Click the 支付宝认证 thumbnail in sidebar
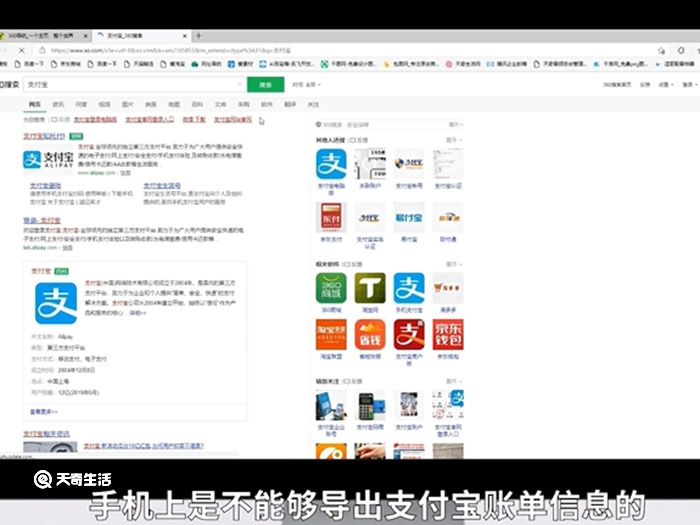 point(448,164)
